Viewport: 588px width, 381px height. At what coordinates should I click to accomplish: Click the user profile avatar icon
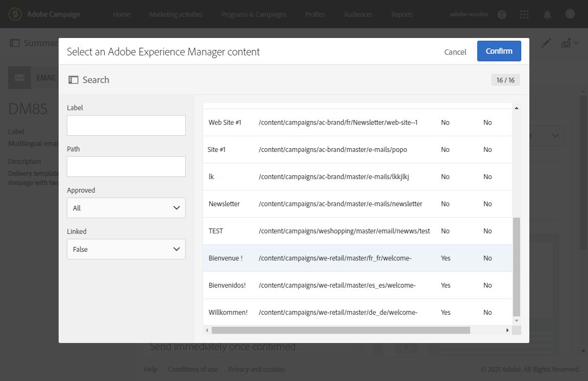(570, 14)
